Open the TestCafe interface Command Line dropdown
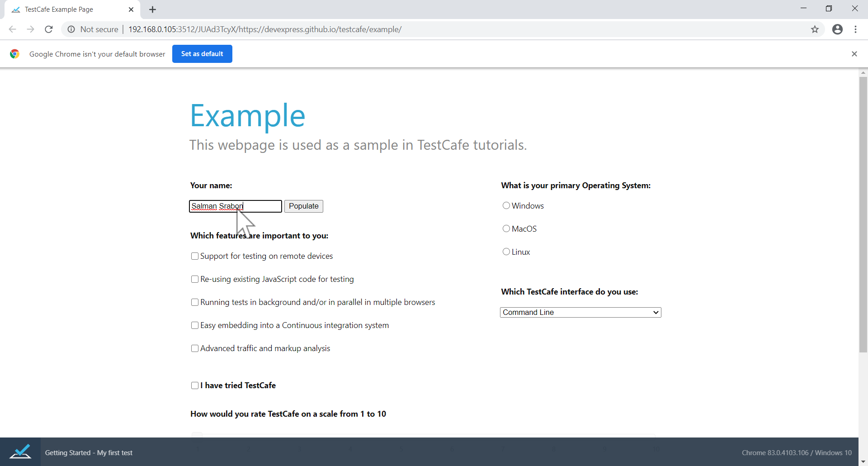Viewport: 868px width, 466px height. 580,312
